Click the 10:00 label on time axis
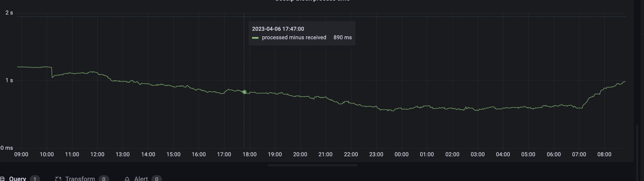Viewport: 644px width, 181px height. pyautogui.click(x=47, y=154)
